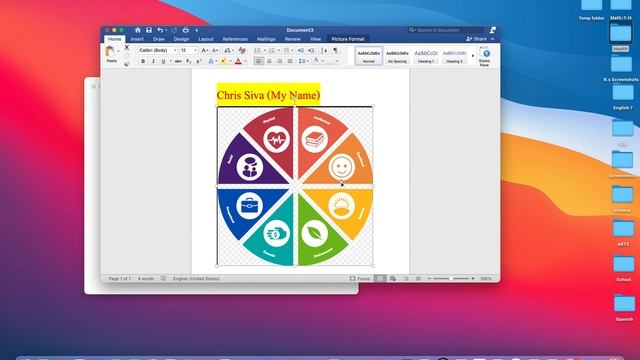The width and height of the screenshot is (640, 360).
Task: Enable Focus mode in the status bar
Action: (x=360, y=278)
